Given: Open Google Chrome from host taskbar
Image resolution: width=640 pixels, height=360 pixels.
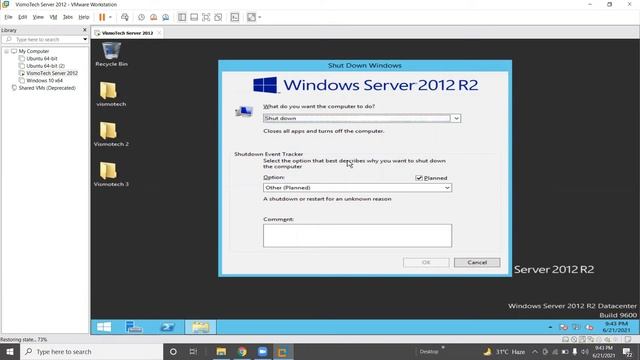Looking at the screenshot, I should [x=242, y=351].
